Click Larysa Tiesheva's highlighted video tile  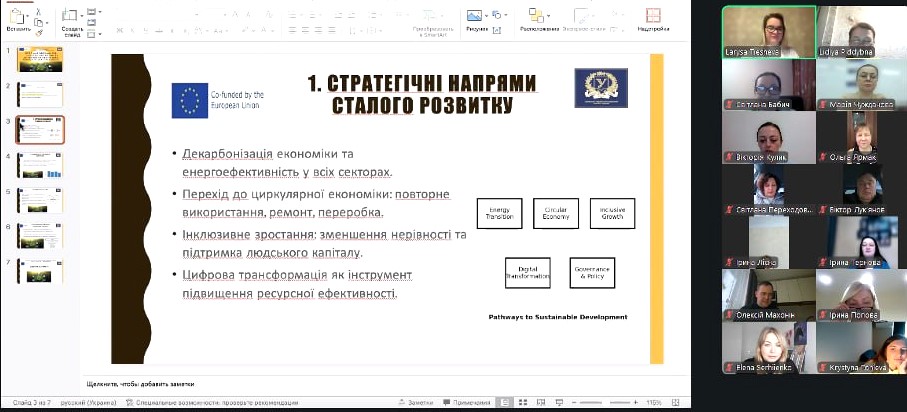pyautogui.click(x=769, y=32)
